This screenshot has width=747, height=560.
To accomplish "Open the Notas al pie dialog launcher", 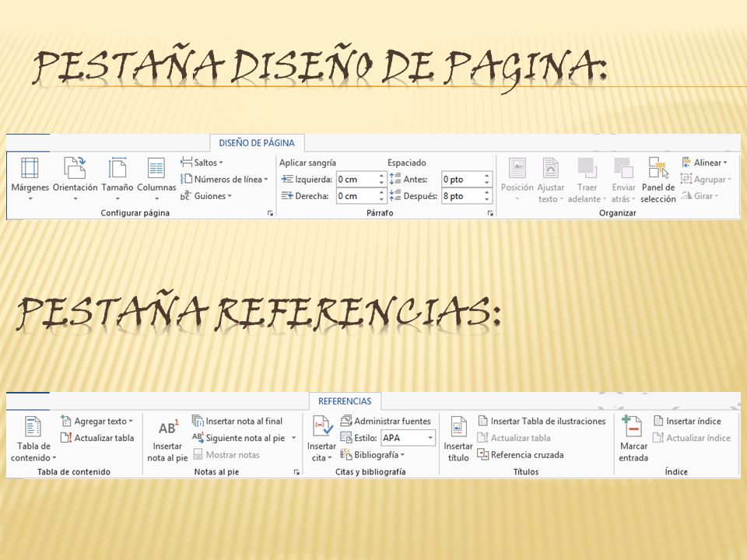I will point(296,472).
